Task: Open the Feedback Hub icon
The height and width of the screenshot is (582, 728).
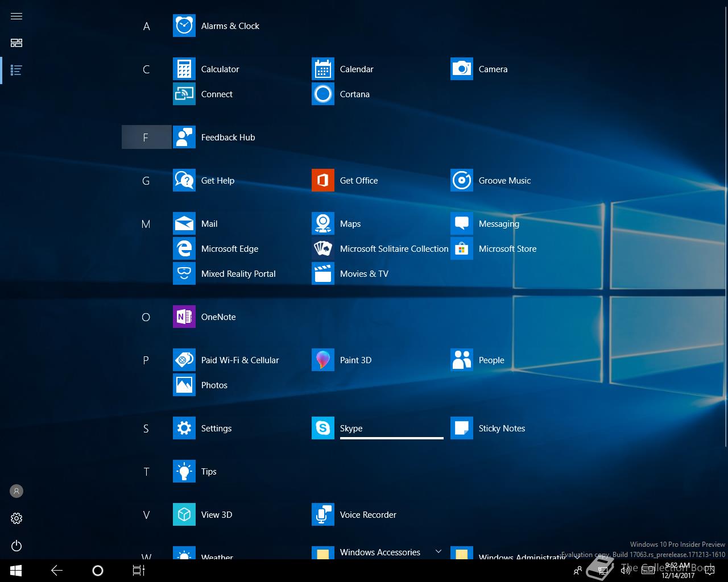Action: pyautogui.click(x=184, y=138)
